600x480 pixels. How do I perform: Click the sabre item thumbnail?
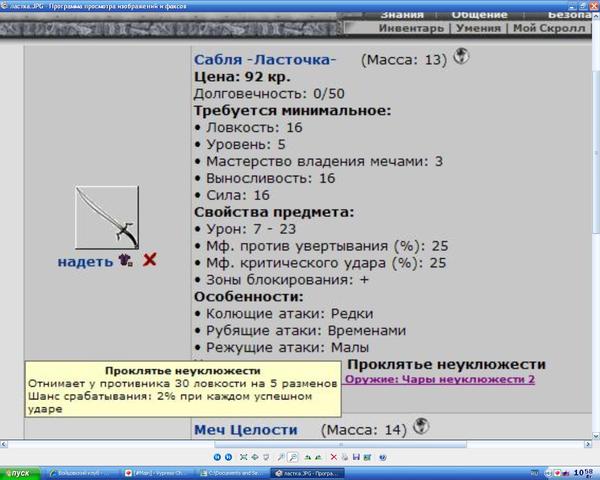[107, 217]
